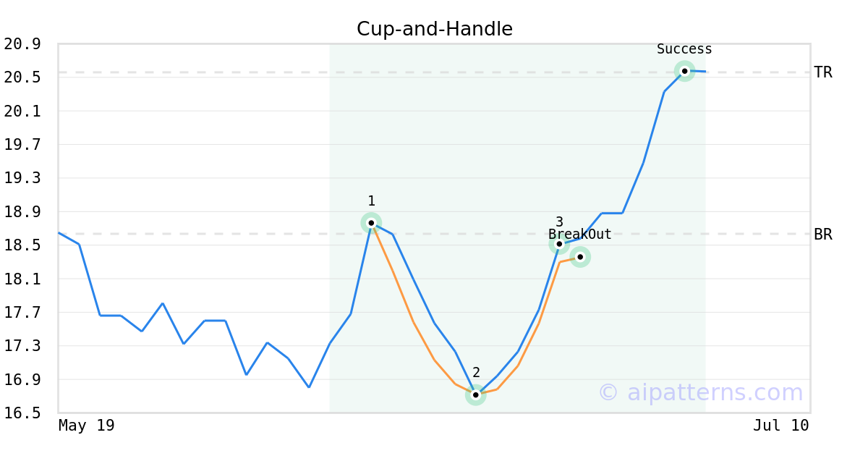Click the 19.7 price axis label

click(22, 145)
